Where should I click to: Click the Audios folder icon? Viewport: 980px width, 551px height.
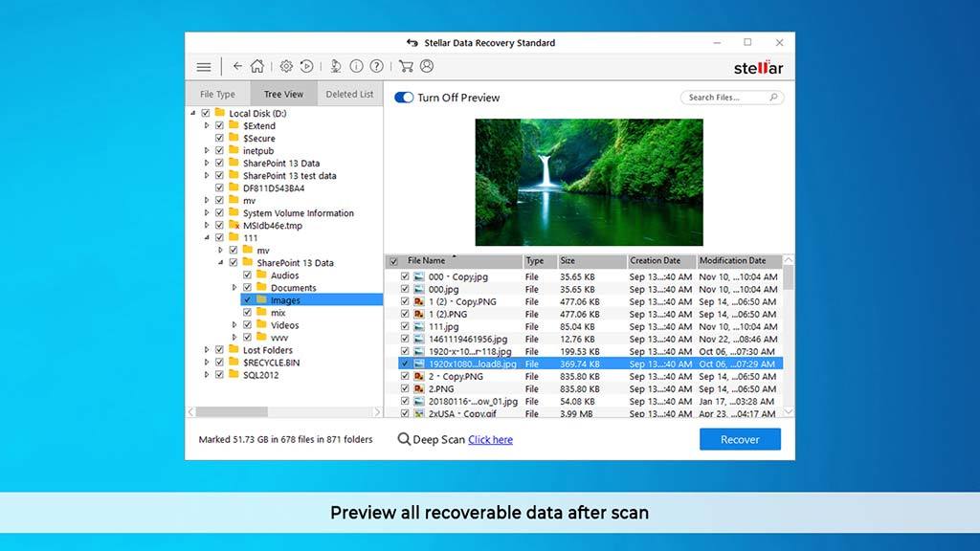click(261, 275)
